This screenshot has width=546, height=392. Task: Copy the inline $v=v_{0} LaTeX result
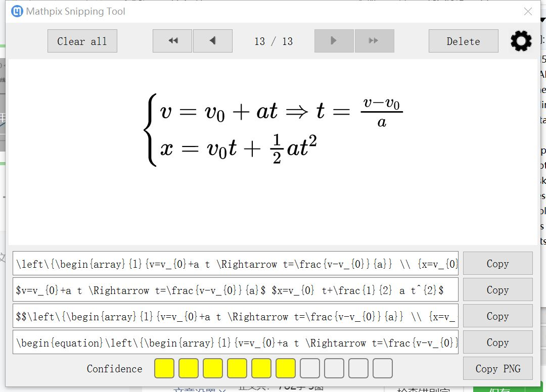coord(497,290)
